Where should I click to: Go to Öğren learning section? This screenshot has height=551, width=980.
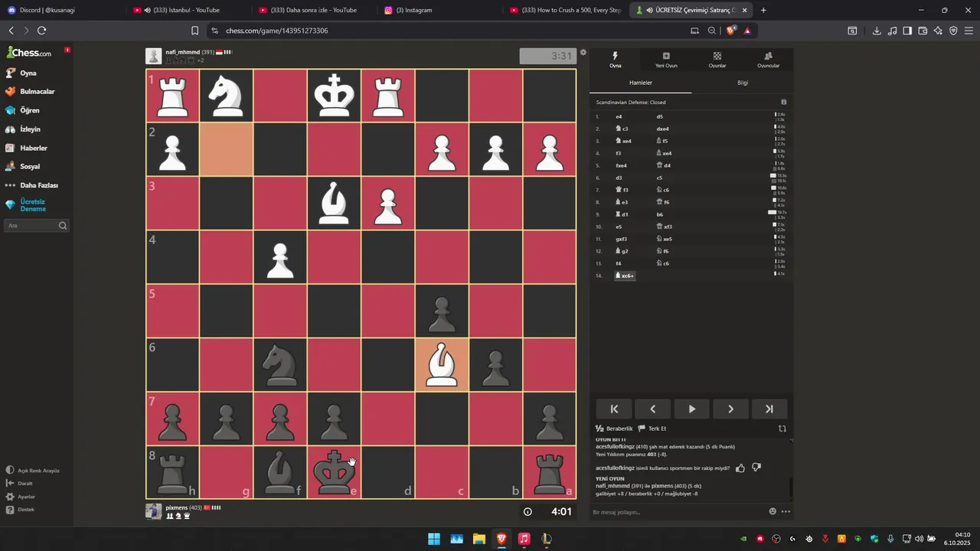(23, 110)
